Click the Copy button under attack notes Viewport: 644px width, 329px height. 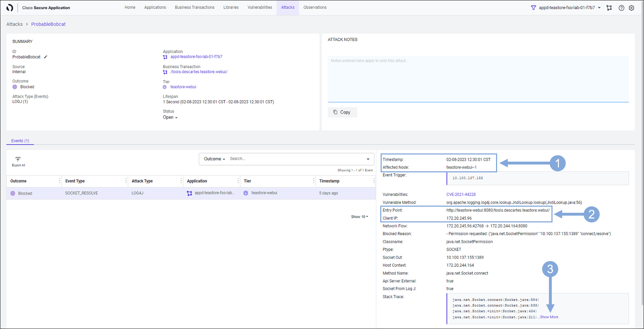point(342,112)
